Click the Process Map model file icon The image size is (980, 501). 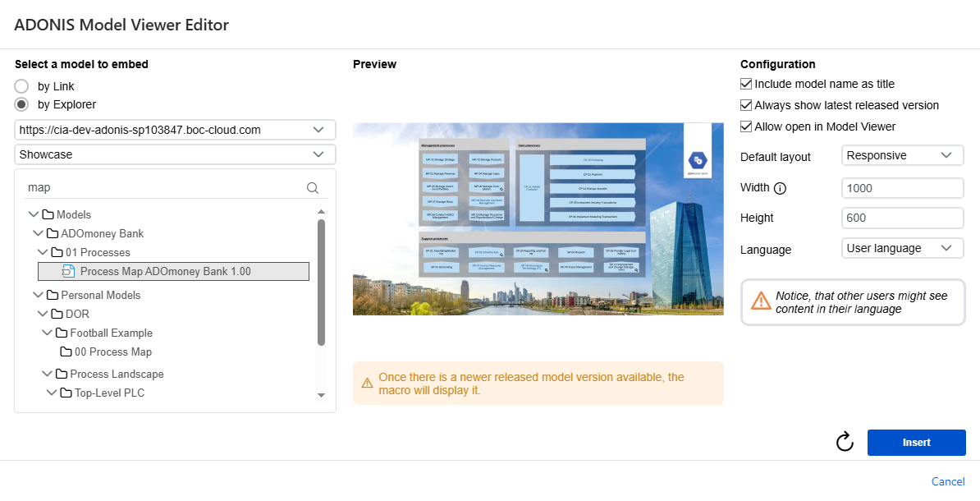pos(69,271)
